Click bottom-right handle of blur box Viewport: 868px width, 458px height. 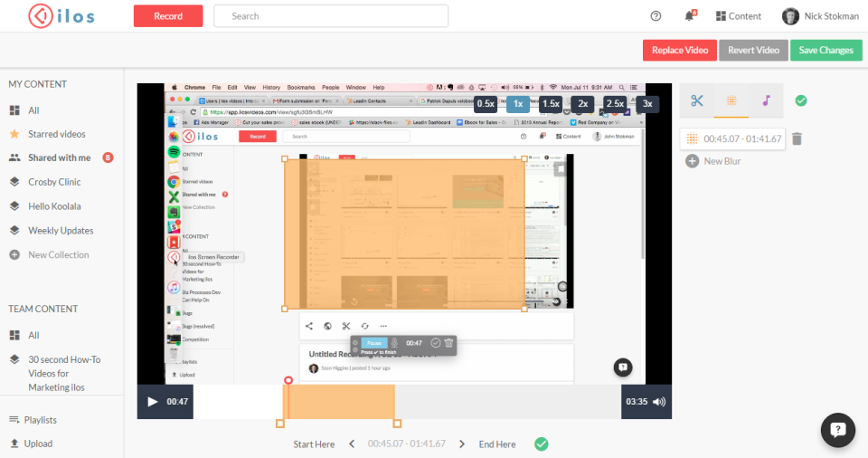(x=524, y=309)
